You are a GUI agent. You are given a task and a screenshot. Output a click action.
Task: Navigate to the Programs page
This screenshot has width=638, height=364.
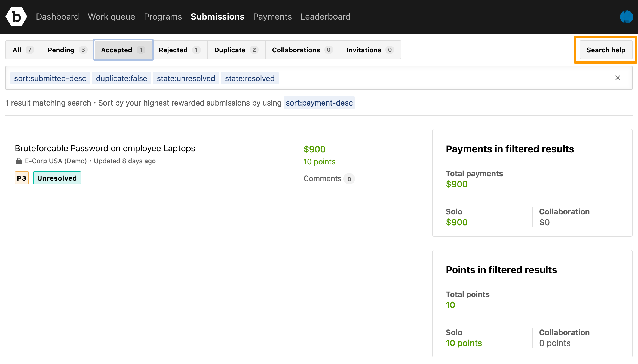[163, 17]
